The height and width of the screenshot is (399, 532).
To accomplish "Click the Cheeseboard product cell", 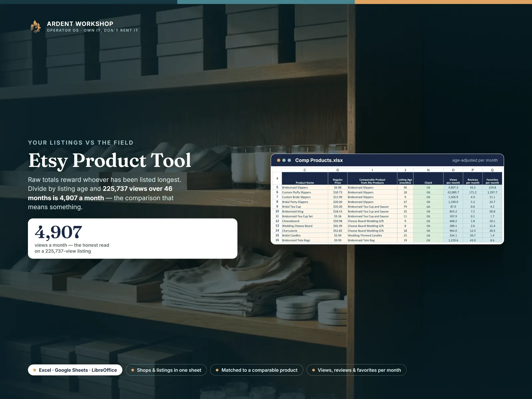I will tap(305, 221).
